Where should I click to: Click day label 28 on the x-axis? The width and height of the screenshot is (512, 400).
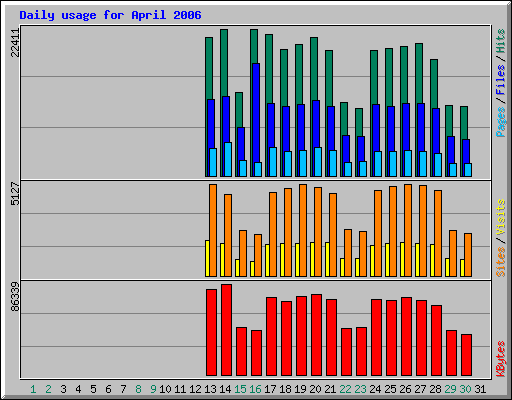click(435, 389)
